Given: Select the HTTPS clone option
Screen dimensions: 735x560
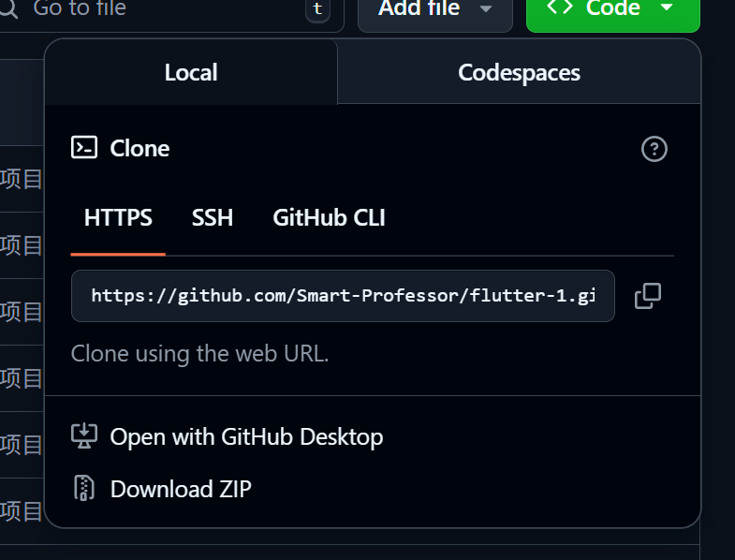Looking at the screenshot, I should click(x=118, y=218).
